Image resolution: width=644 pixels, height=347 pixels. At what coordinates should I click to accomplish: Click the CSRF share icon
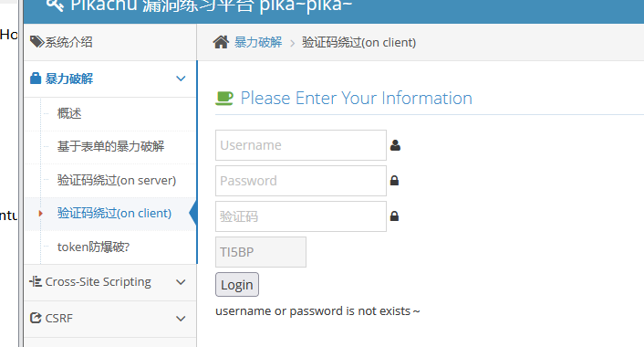coord(36,318)
